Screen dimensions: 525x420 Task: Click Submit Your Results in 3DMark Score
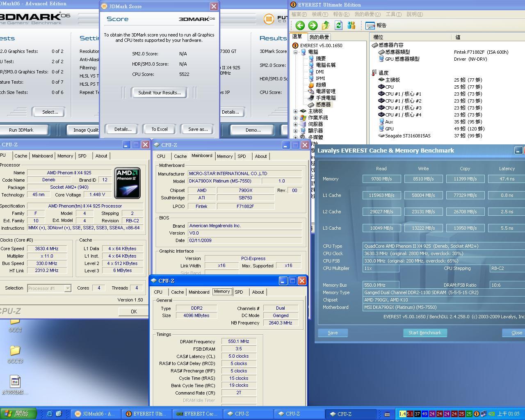pyautogui.click(x=159, y=93)
